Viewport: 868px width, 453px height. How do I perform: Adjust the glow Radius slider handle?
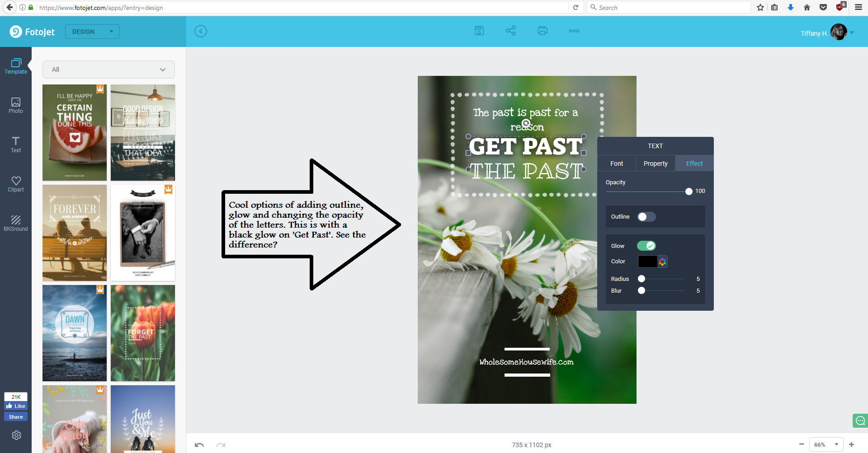point(642,279)
